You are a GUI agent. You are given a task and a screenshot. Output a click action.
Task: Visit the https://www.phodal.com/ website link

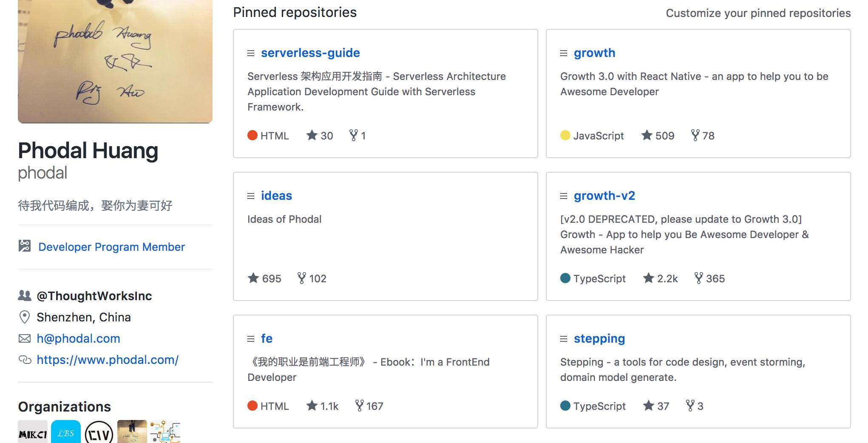tap(108, 360)
